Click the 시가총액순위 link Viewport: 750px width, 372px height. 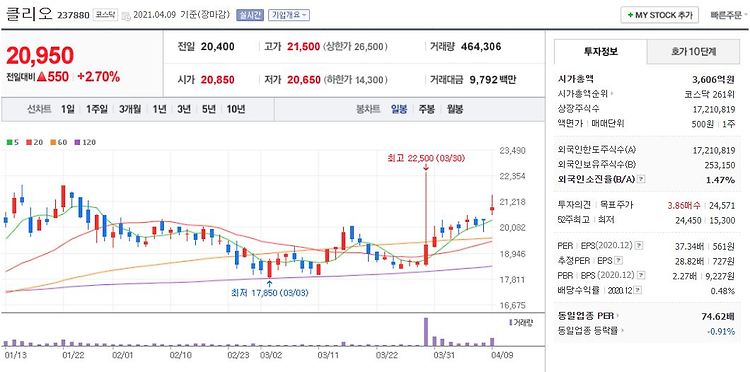point(583,94)
